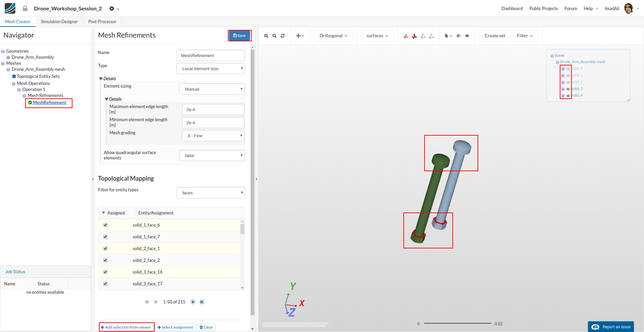Click Report an issue button

click(611, 327)
